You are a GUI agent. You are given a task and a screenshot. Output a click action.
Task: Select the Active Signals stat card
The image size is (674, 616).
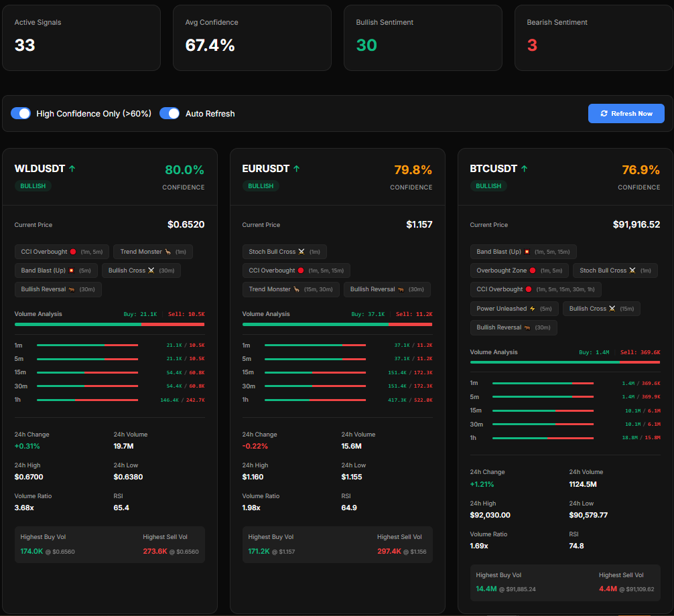click(x=81, y=37)
